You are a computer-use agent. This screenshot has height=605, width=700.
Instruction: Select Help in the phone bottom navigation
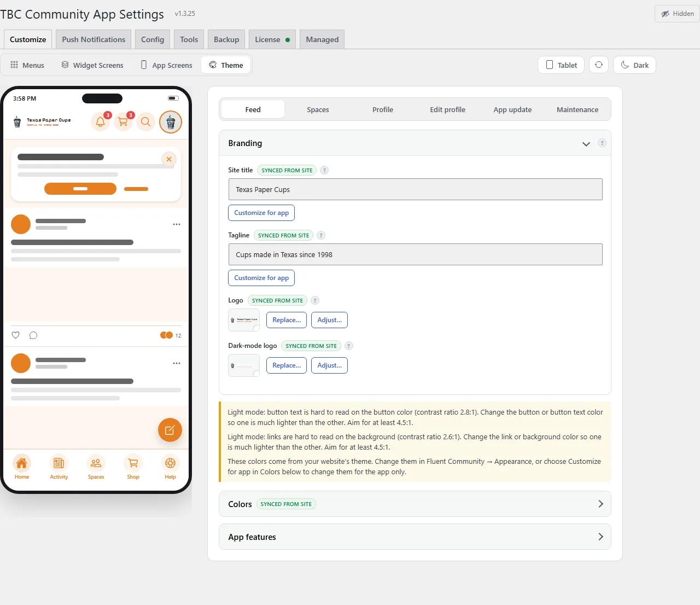171,467
